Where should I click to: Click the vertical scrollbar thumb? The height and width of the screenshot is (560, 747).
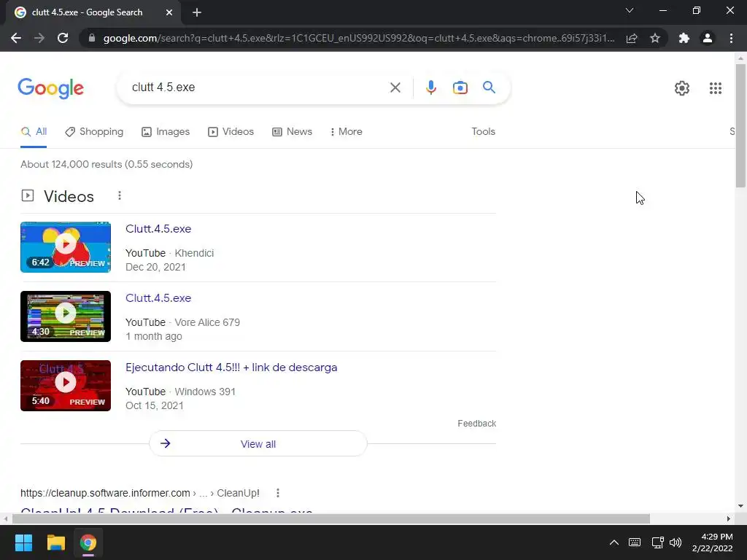point(740,125)
